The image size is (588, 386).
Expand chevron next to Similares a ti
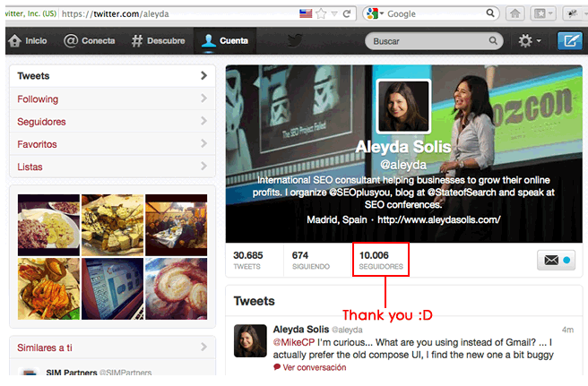pos(203,347)
